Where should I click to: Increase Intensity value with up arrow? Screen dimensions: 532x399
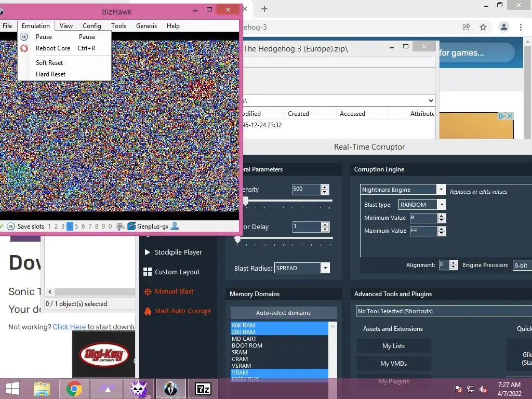[x=325, y=187]
